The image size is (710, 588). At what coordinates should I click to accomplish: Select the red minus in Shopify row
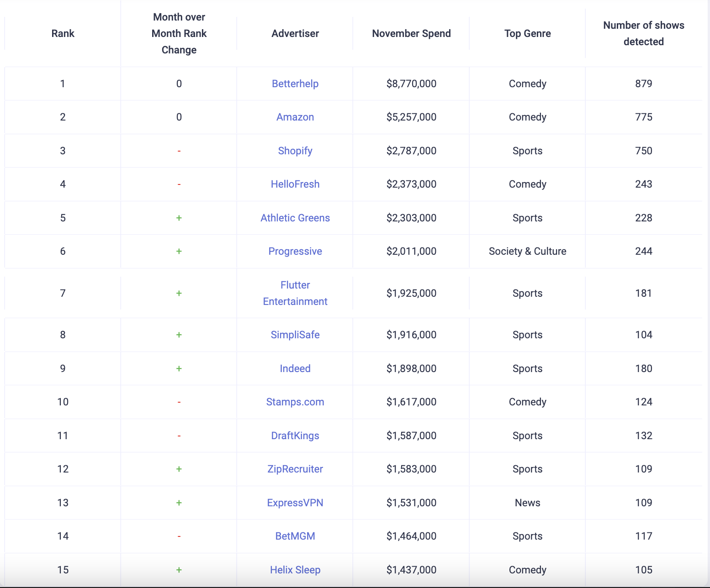click(x=179, y=151)
